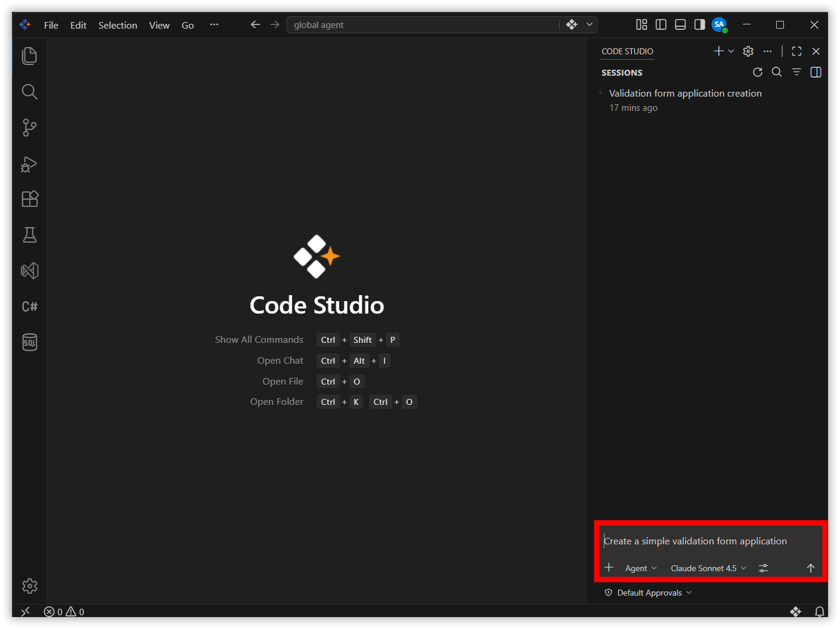Open the Code Studio panel more actions menu
The width and height of the screenshot is (840, 629).
[767, 51]
